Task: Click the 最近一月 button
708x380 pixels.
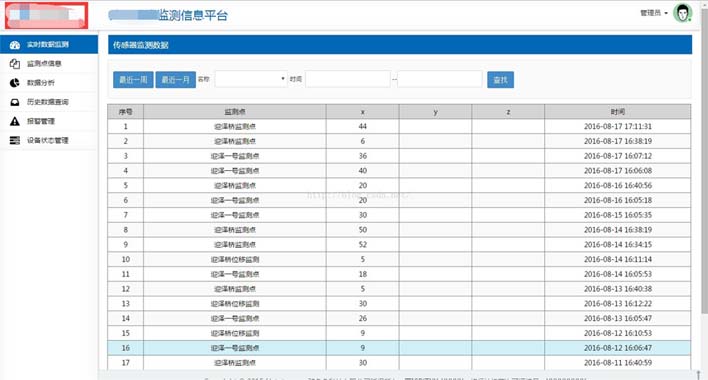Action: click(176, 80)
